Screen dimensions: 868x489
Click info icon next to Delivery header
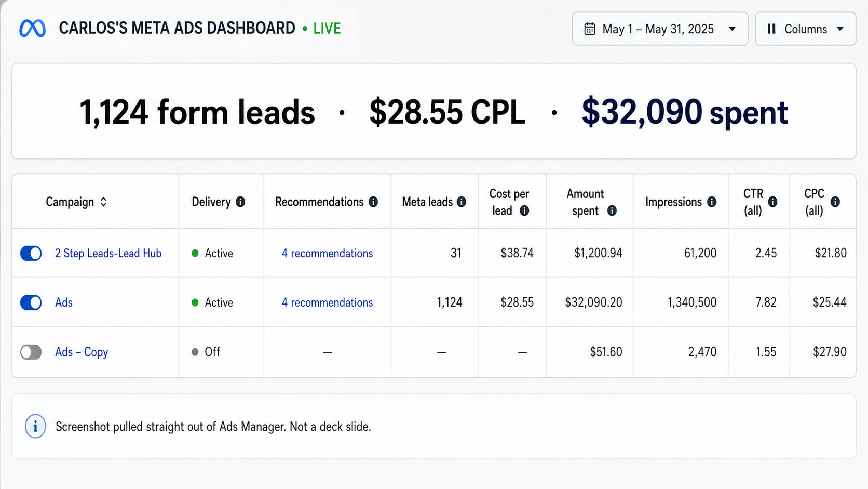click(240, 202)
